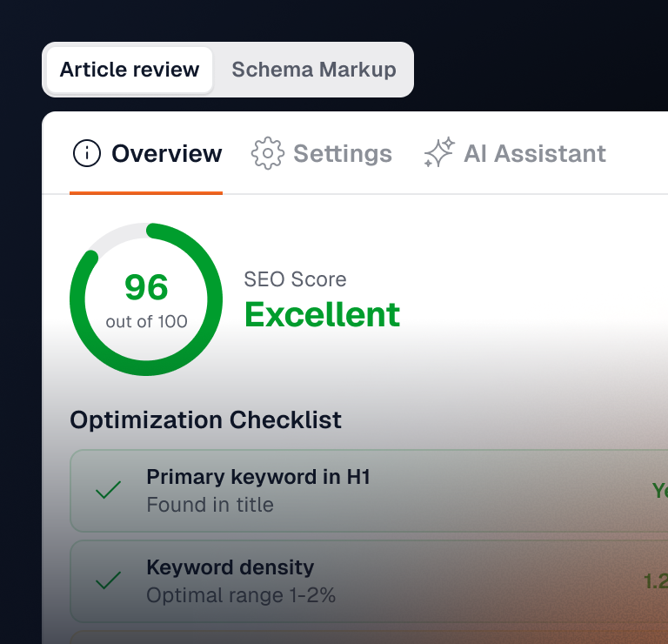Image resolution: width=668 pixels, height=644 pixels.
Task: Click the 96 score number
Action: click(x=146, y=287)
